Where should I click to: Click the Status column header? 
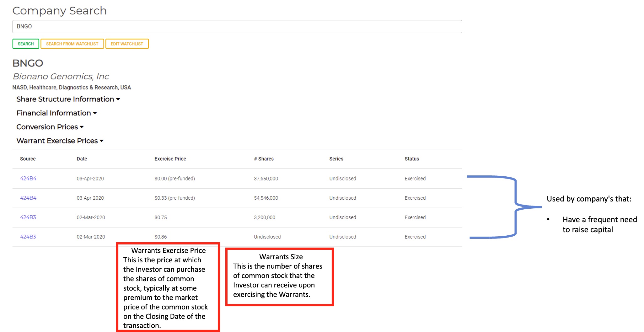pyautogui.click(x=412, y=159)
